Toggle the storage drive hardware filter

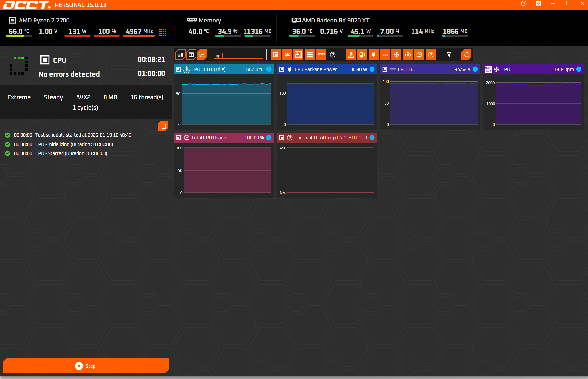[x=310, y=55]
